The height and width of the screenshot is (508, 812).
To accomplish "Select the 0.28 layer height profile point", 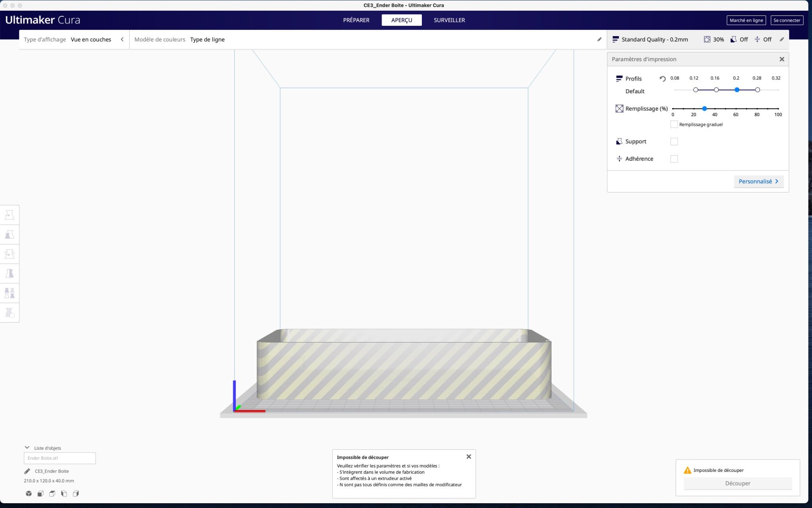I will (757, 90).
